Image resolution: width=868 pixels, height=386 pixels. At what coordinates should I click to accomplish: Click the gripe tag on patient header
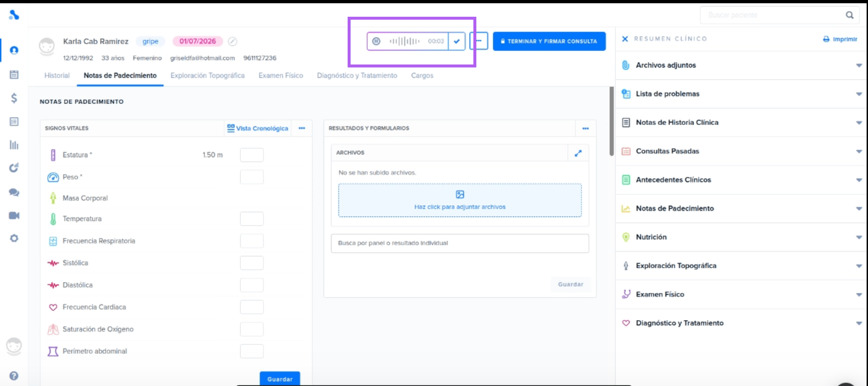point(150,41)
